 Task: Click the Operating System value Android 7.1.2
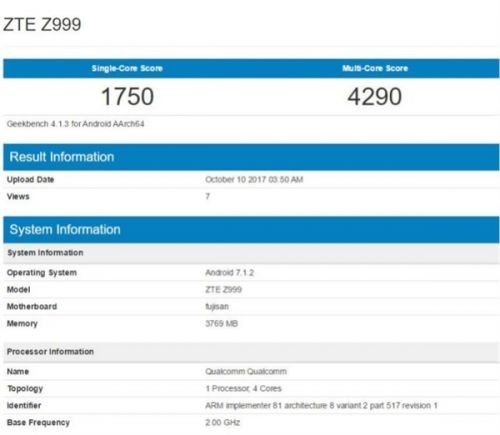click(230, 273)
